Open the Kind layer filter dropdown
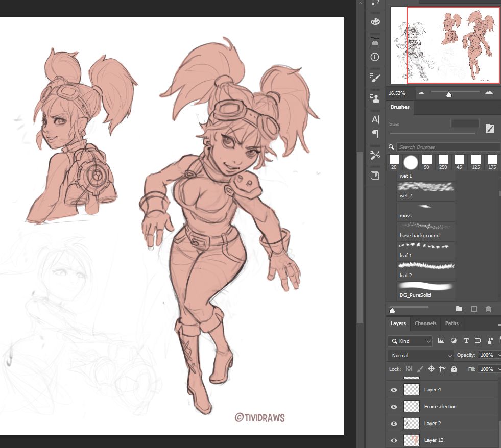Image resolution: width=501 pixels, height=448 pixels. (x=410, y=341)
